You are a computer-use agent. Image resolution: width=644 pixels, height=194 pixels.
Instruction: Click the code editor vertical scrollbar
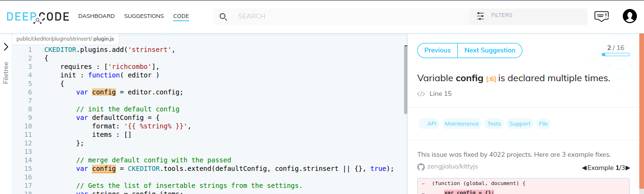pos(406,79)
